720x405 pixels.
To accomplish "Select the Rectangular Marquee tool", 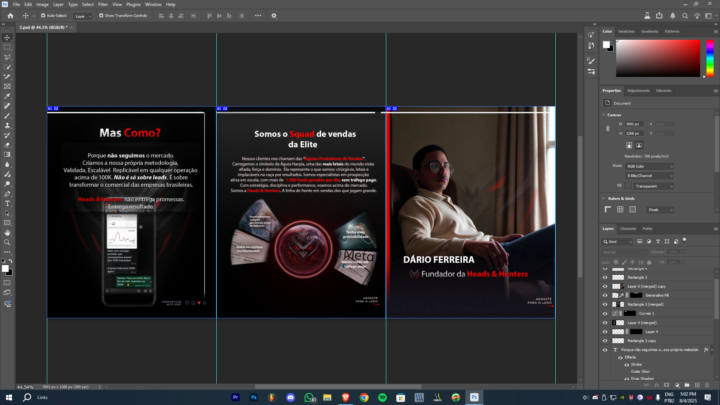I will click(x=8, y=47).
